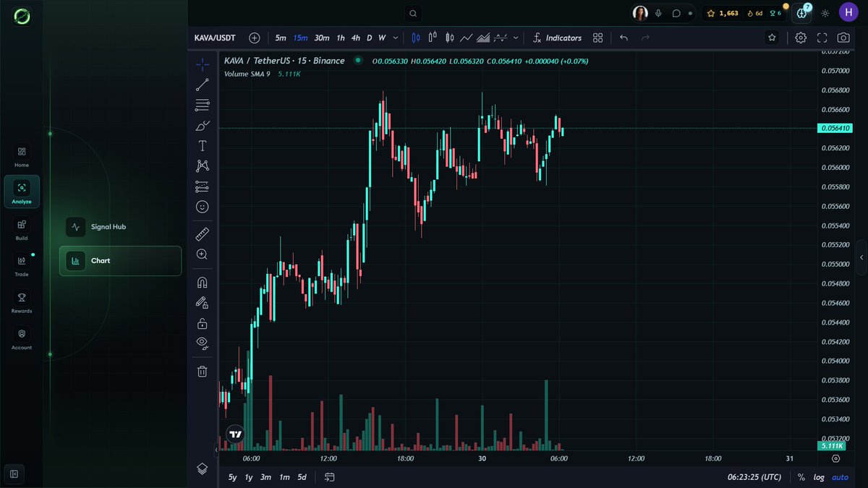Toggle lock all drawing tools
868x488 pixels.
(x=203, y=323)
